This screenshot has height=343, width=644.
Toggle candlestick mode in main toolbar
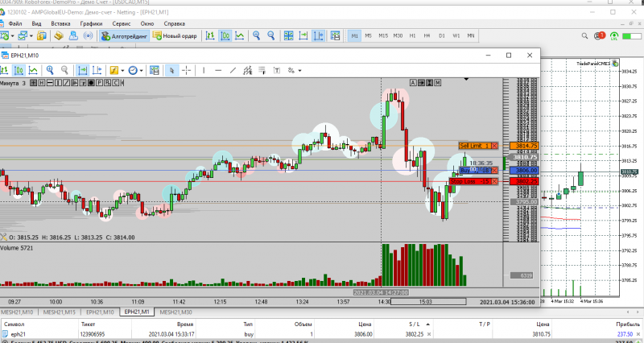click(x=225, y=35)
